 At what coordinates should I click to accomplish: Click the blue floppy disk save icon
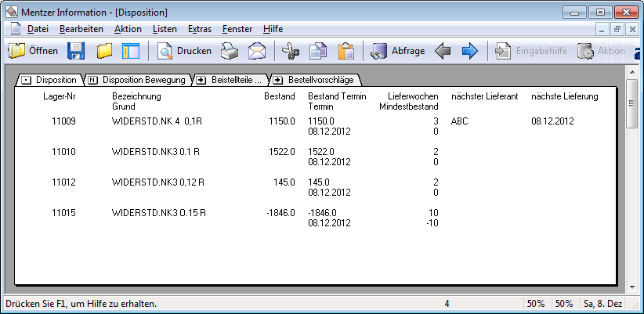tap(76, 52)
